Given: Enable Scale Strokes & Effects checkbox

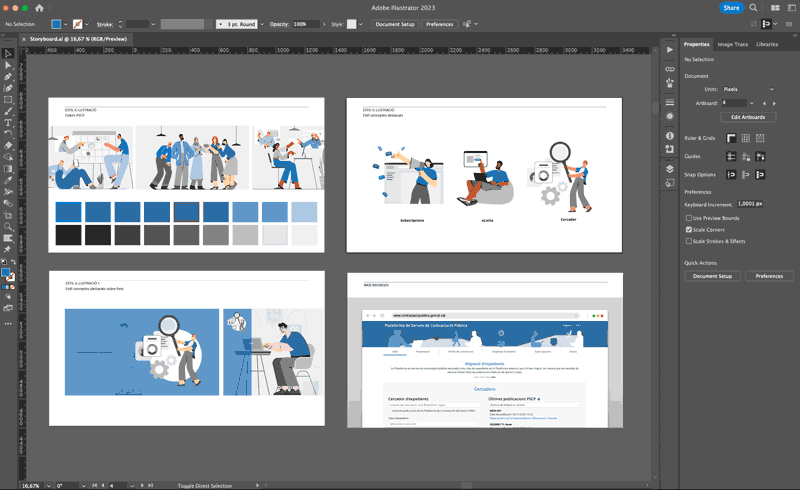Looking at the screenshot, I should coord(689,241).
